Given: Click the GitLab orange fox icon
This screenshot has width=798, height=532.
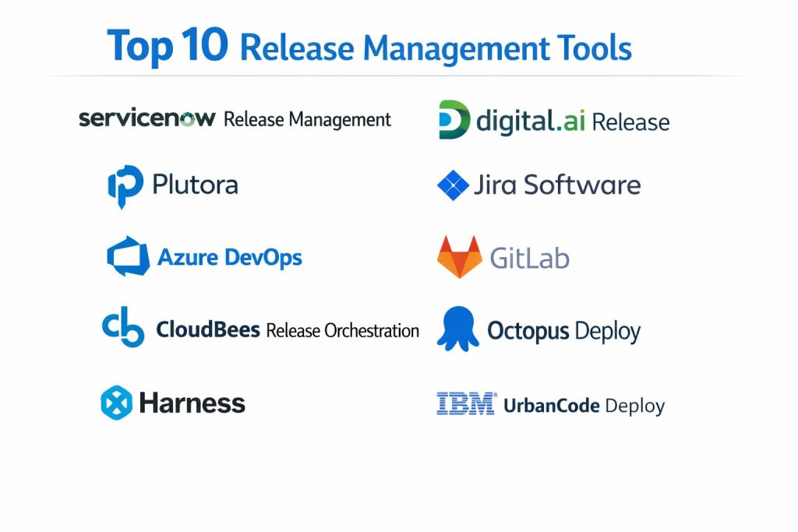Looking at the screenshot, I should pyautogui.click(x=459, y=257).
